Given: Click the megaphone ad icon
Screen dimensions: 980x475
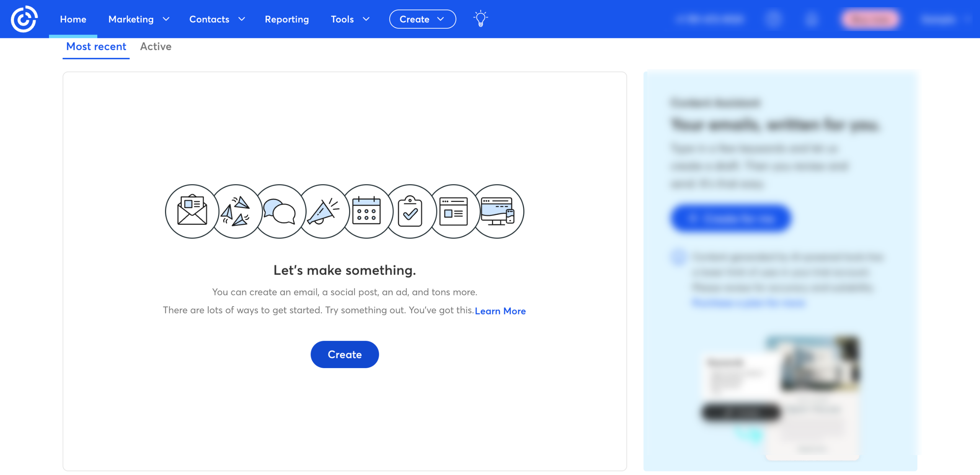Looking at the screenshot, I should [323, 211].
